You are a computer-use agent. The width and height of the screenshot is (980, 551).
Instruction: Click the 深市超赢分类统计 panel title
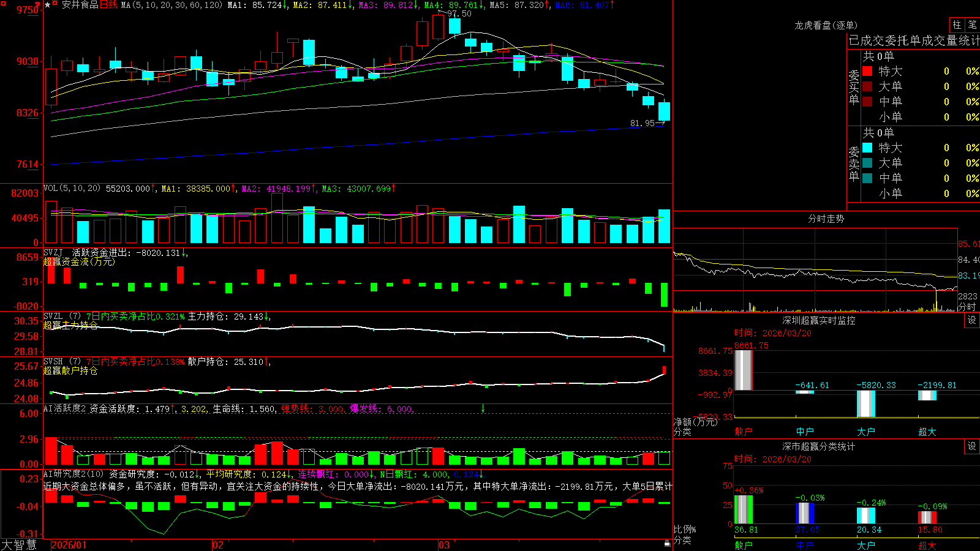pos(818,446)
